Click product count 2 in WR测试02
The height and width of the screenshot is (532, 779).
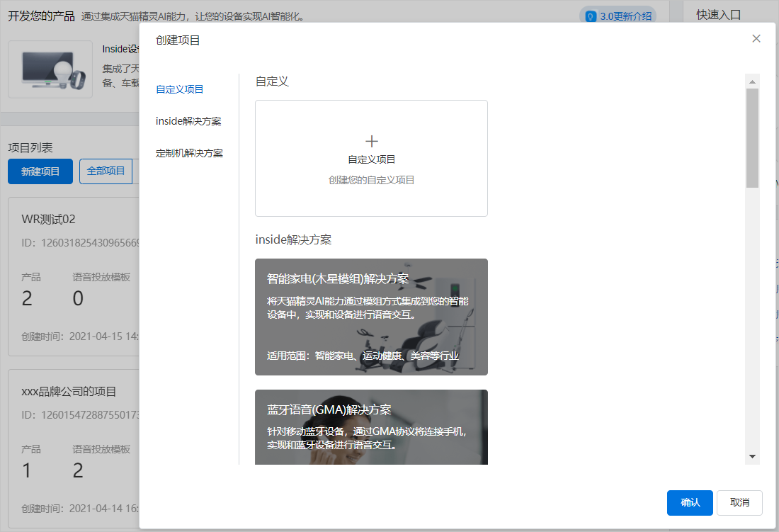(27, 298)
